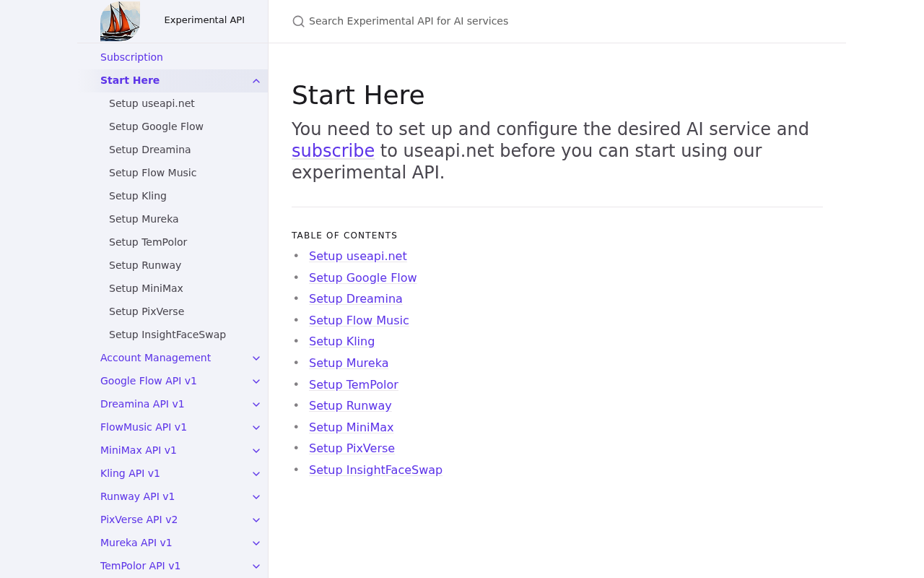This screenshot has height=578, width=924.
Task: Open Setup Mureka in table of contents
Action: (x=349, y=363)
